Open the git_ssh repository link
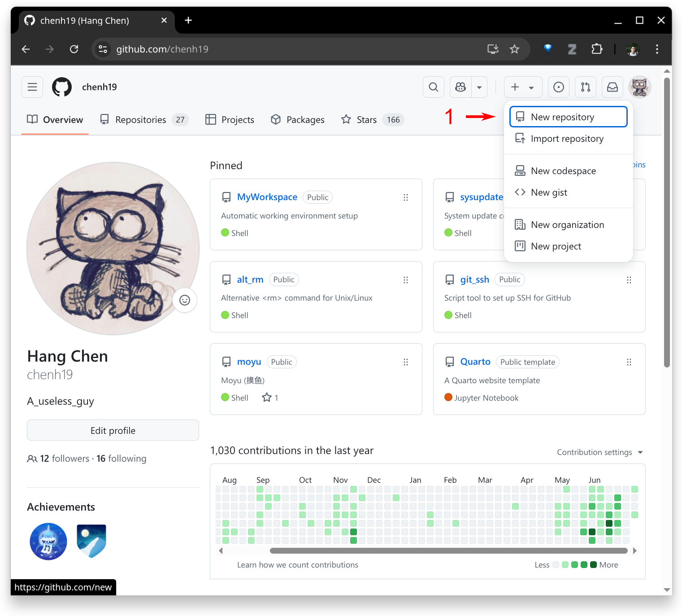The width and height of the screenshot is (682, 616). (x=474, y=280)
